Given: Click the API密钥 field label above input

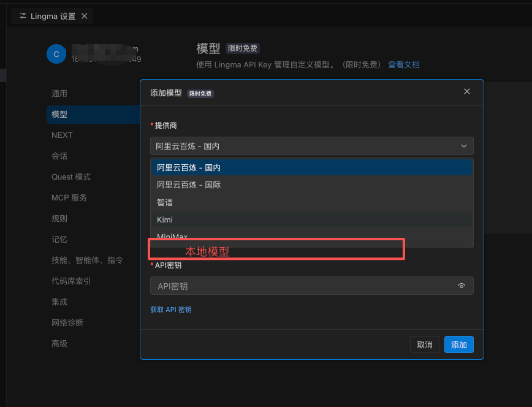Looking at the screenshot, I should (168, 265).
